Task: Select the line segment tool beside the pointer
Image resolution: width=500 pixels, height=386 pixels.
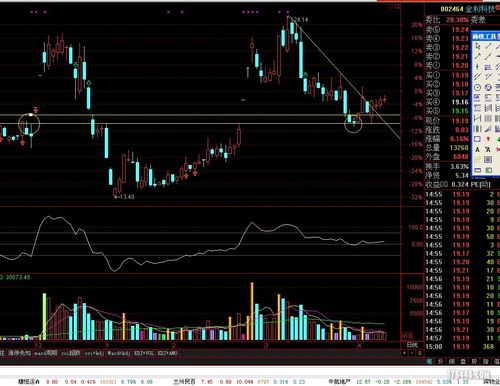Action: point(488,46)
